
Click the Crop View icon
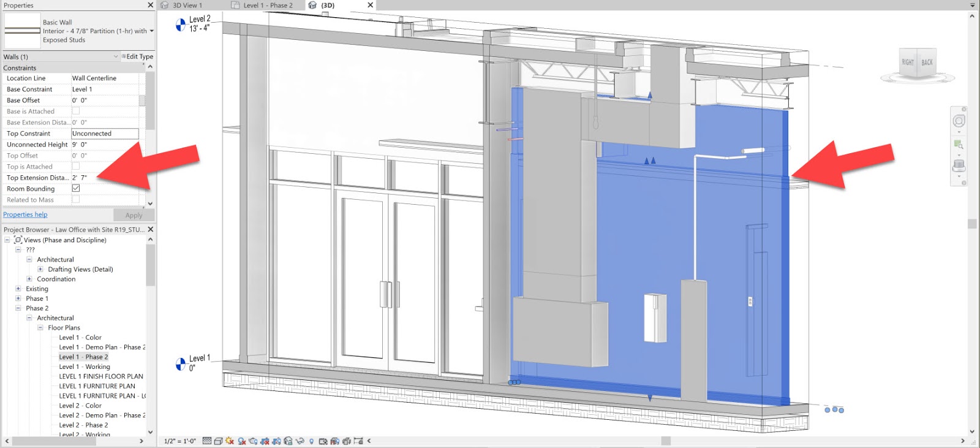265,441
